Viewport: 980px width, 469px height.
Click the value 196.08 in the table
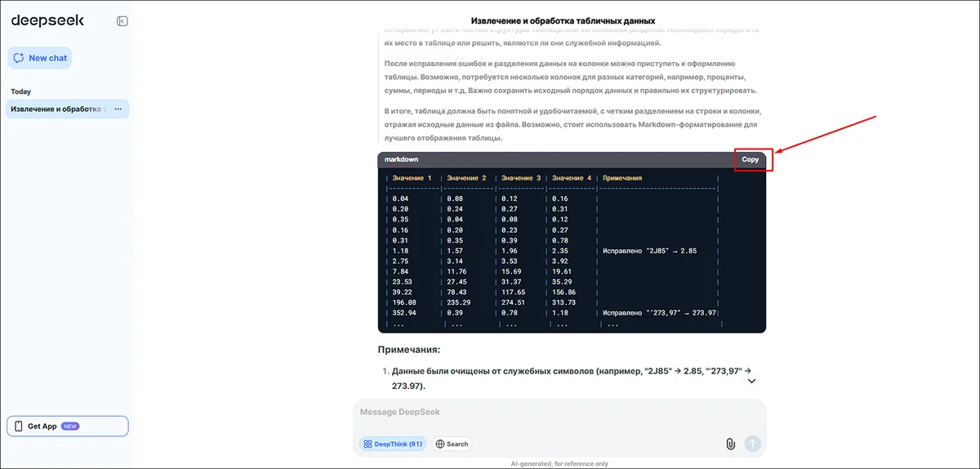404,302
